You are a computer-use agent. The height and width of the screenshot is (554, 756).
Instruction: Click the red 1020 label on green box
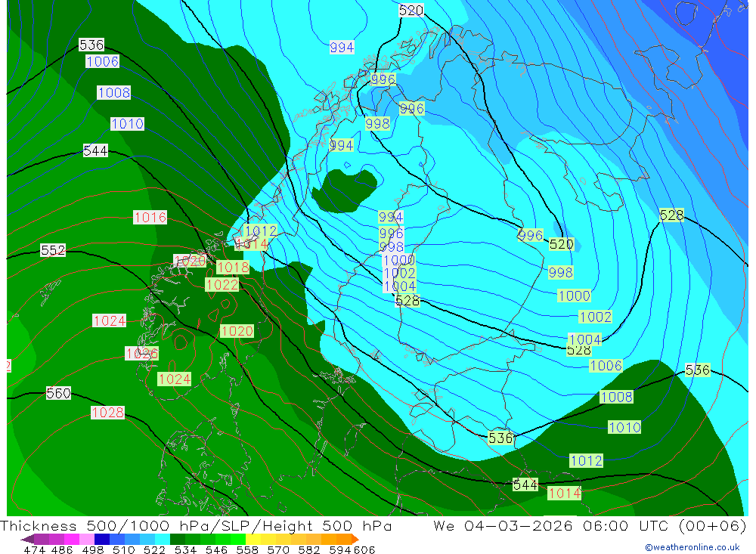[x=237, y=331]
